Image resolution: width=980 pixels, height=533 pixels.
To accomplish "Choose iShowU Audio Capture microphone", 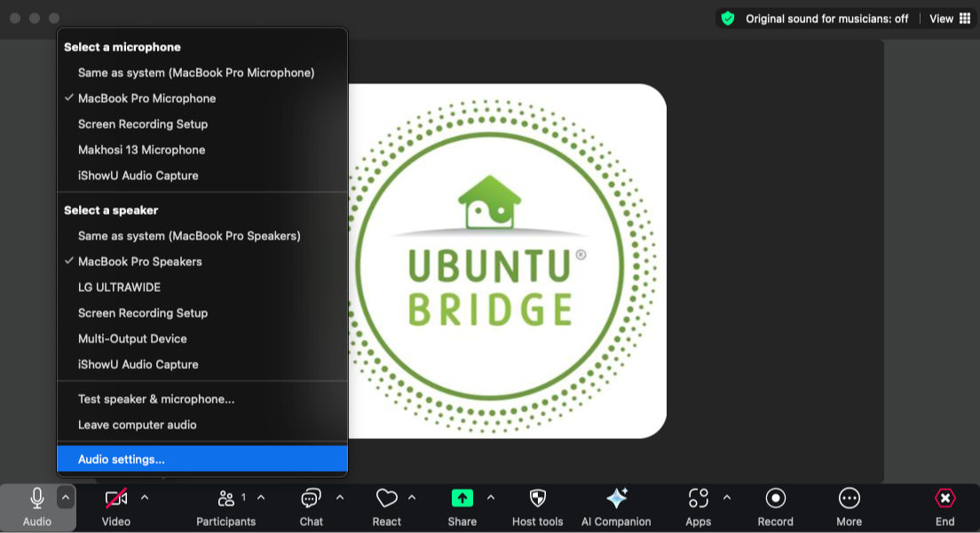I will 202,176.
